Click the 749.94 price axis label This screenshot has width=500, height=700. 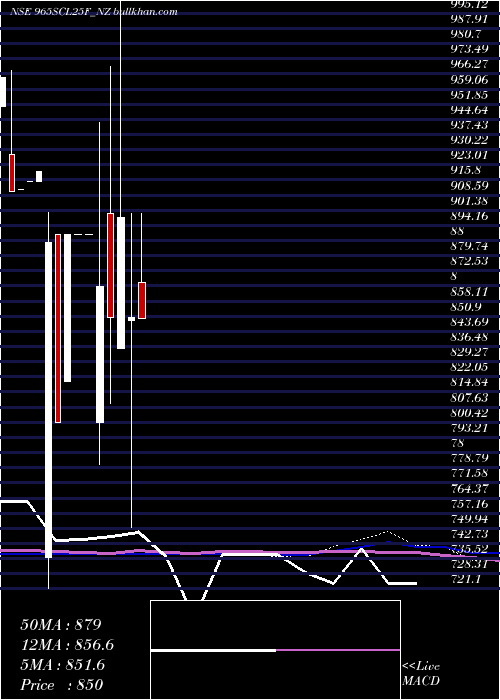(x=470, y=519)
